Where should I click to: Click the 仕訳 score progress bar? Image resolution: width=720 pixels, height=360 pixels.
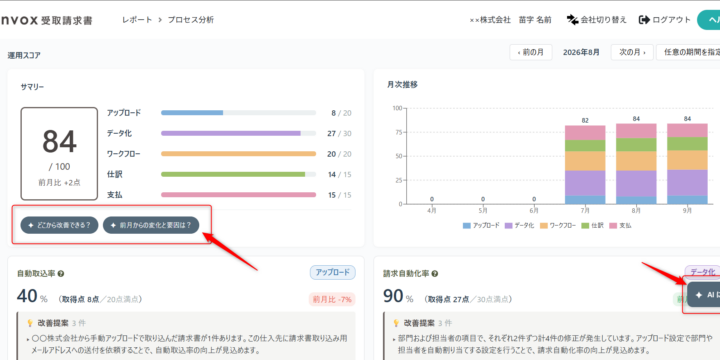(x=238, y=174)
